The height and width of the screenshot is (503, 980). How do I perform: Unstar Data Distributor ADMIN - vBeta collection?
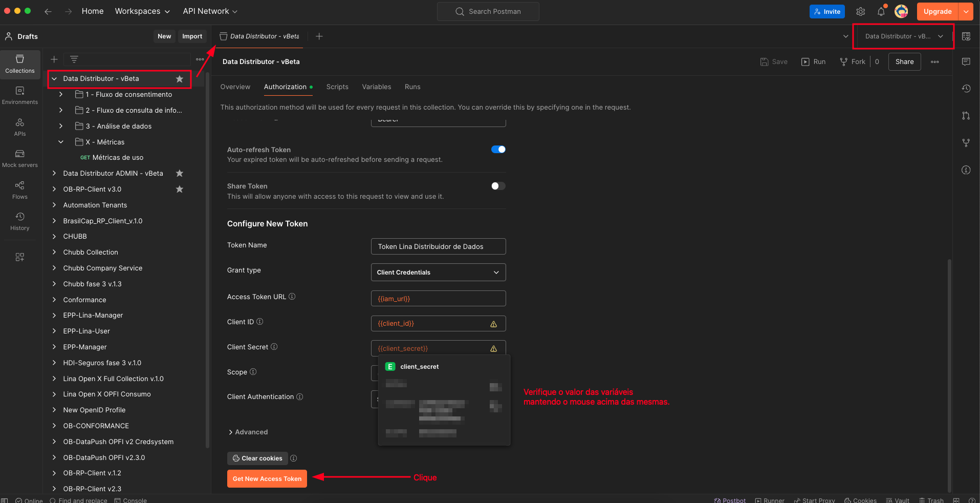180,174
